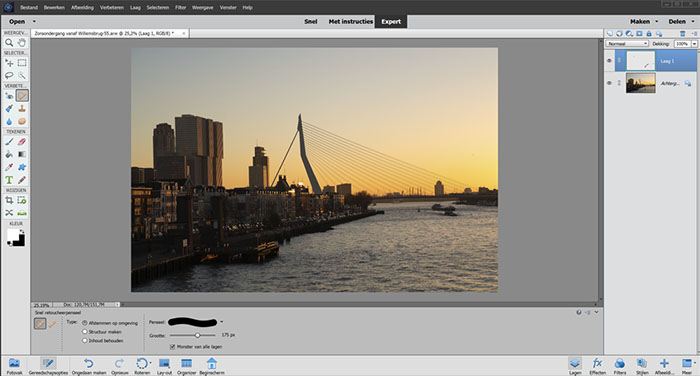The height and width of the screenshot is (376, 700).
Task: Select the Clone Stamp tool
Action: click(x=22, y=109)
